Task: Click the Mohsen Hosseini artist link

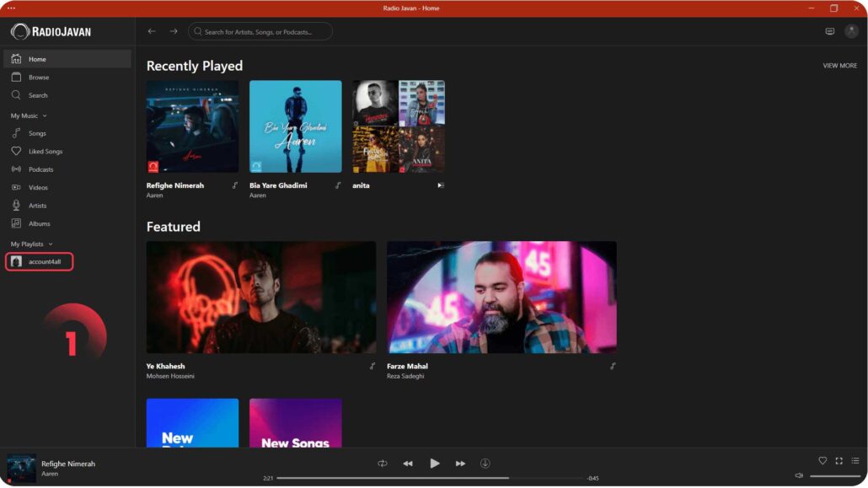Action: coord(170,376)
